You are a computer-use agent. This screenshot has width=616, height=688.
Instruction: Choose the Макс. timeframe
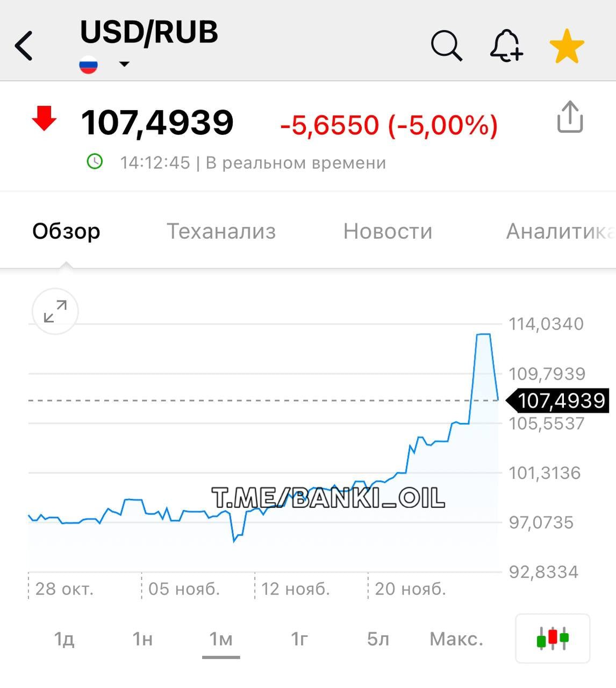456,639
